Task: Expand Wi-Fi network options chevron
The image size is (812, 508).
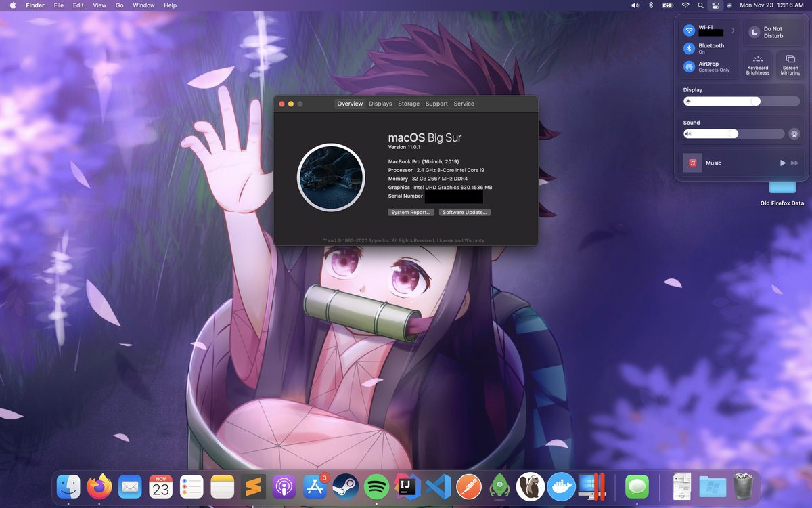Action: [x=734, y=30]
